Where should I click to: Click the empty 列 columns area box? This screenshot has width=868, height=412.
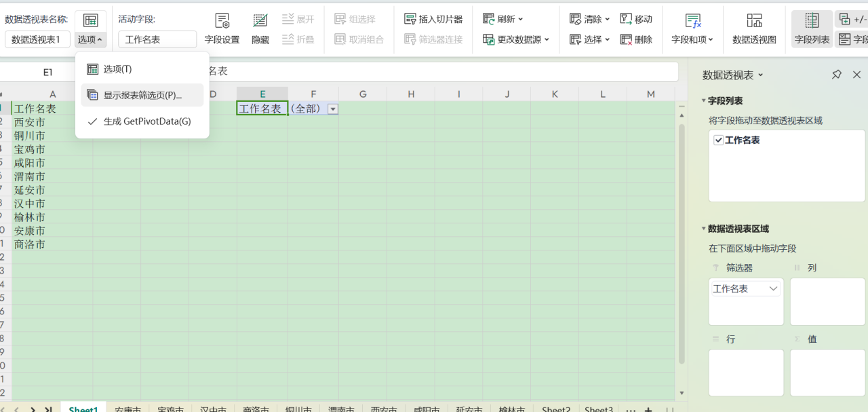(x=827, y=301)
